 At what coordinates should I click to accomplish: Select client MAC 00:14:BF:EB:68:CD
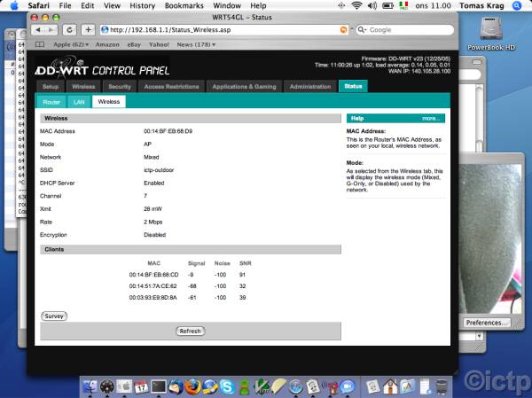153,275
